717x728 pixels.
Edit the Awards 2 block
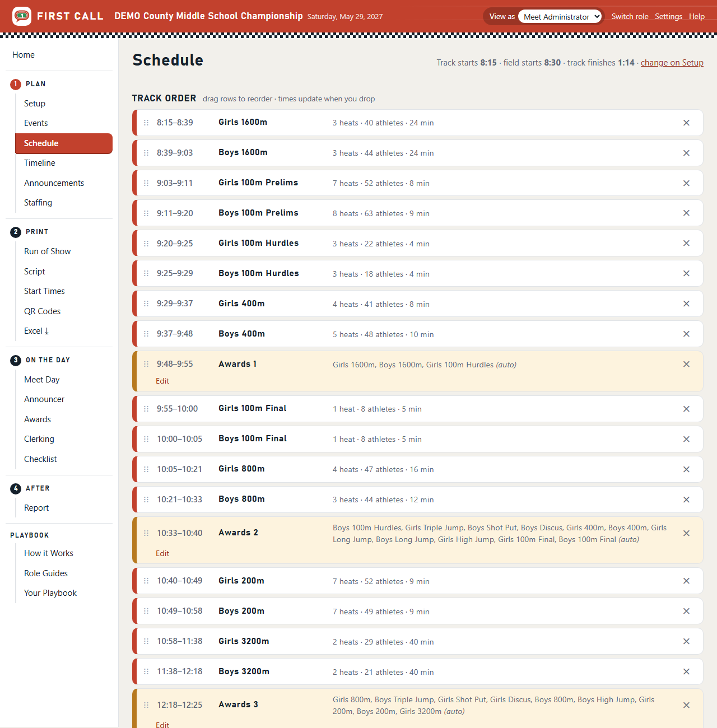coord(162,553)
